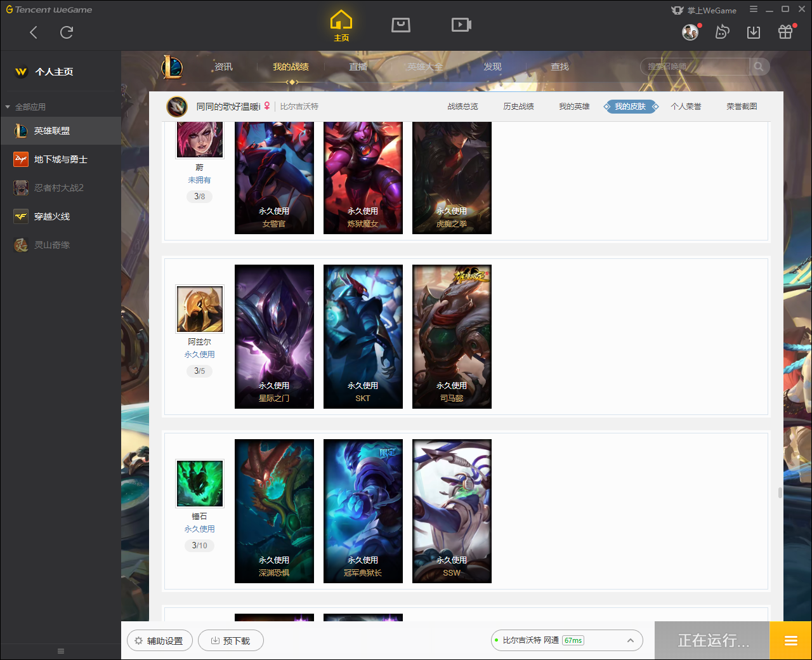Screen dimensions: 812x660
Task: Click the 未拥有 status under 蔚
Action: [200, 180]
